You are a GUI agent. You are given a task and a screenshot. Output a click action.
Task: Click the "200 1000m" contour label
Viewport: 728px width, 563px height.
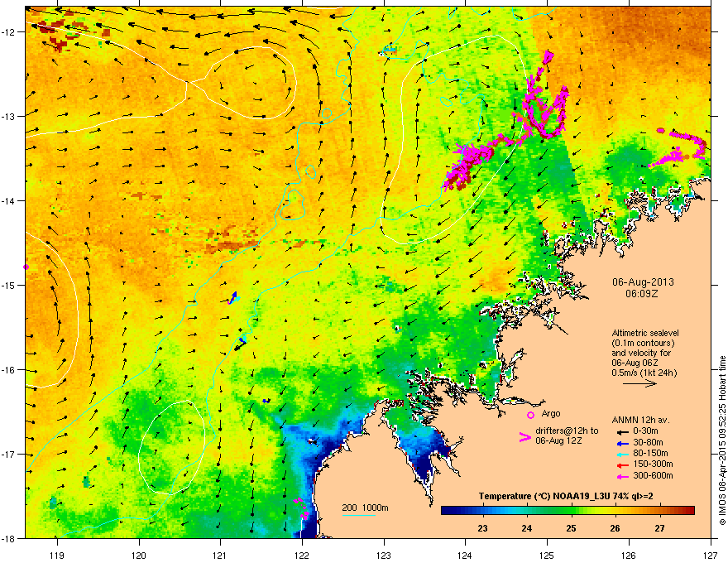pos(365,508)
